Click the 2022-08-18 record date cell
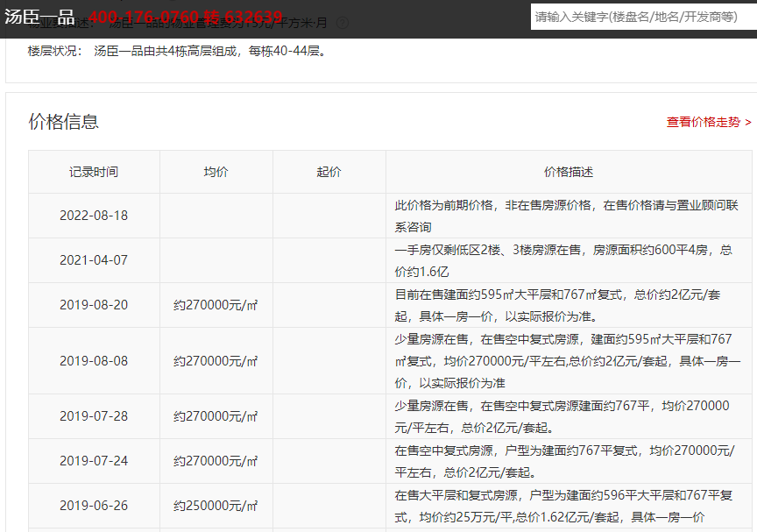 pyautogui.click(x=94, y=216)
